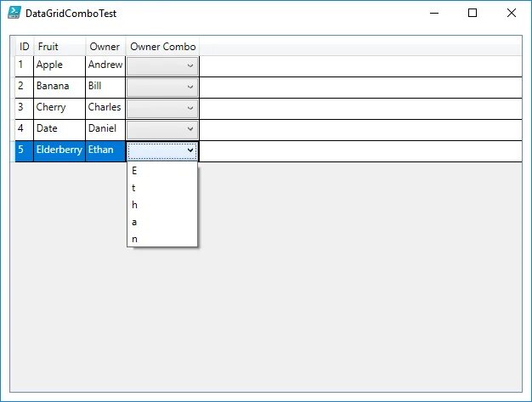Collapse the Elderberry row combo box arrow
This screenshot has width=532, height=402.
[x=190, y=150]
